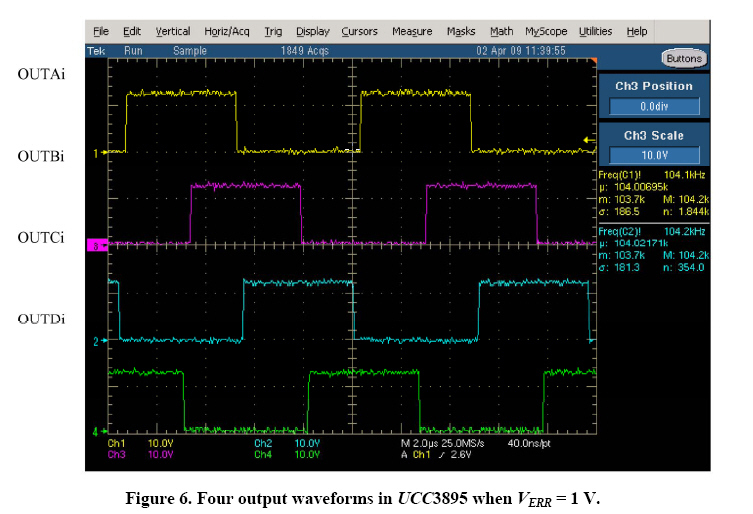
Task: Click the M 2.0µs 25.0MS/s timebase readout
Action: click(x=442, y=443)
